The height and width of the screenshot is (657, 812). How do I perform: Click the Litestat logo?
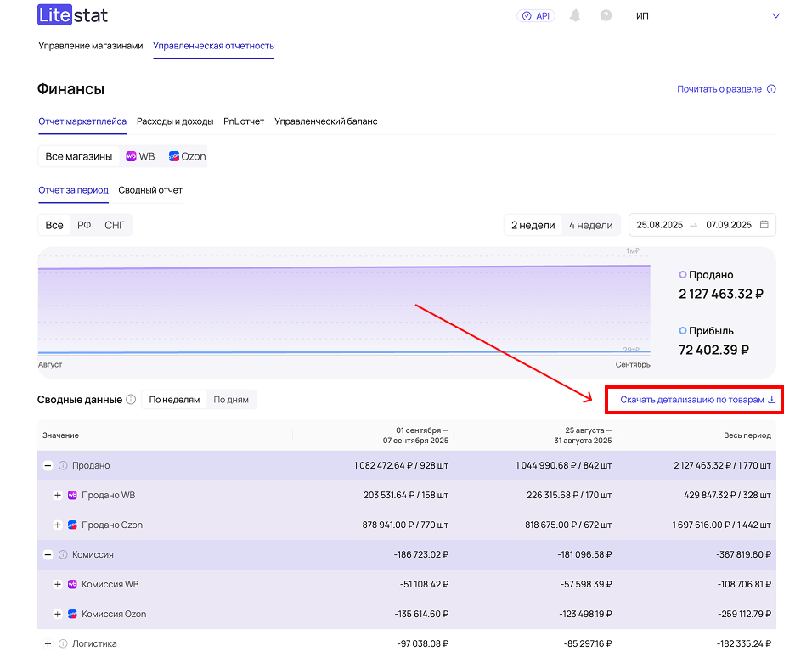73,15
